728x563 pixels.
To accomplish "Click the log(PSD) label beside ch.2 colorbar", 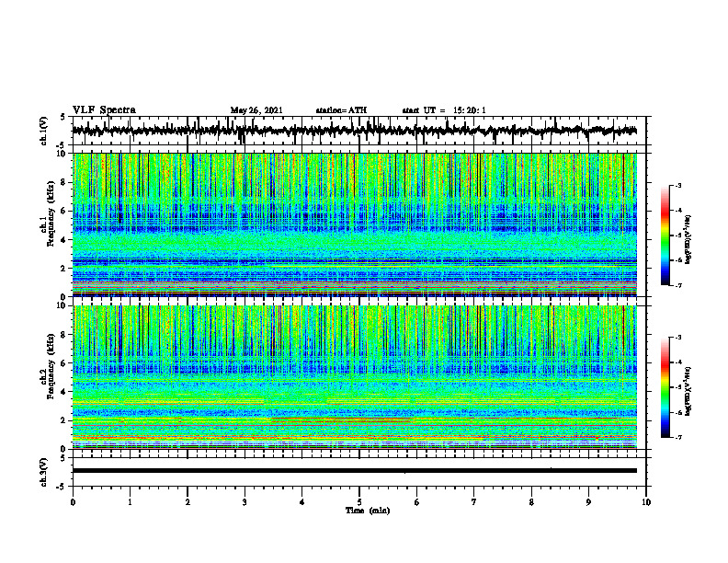I will [688, 391].
